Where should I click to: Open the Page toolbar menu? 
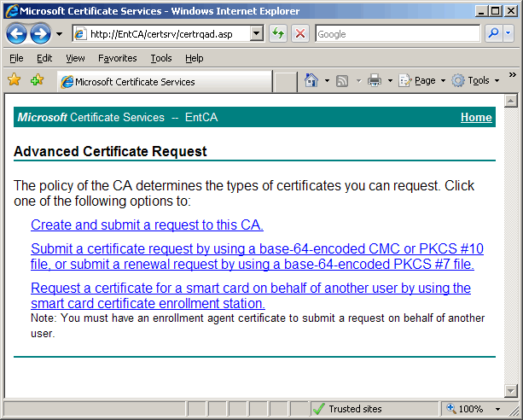tap(422, 80)
